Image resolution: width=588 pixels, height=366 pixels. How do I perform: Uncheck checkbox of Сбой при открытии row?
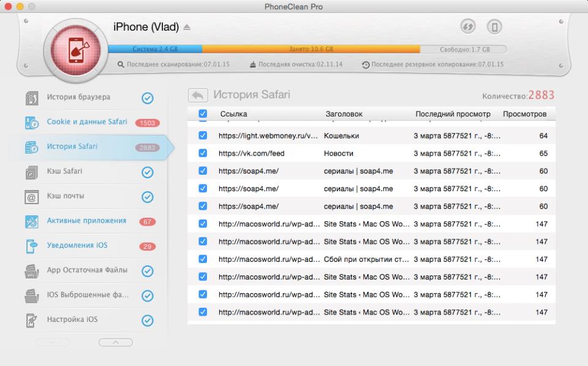[x=203, y=259]
